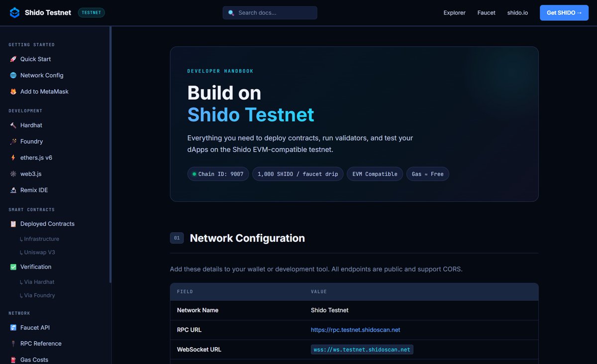The height and width of the screenshot is (364, 597).
Task: Click the DEVELOPER HANDBOOK label
Action: 220,71
